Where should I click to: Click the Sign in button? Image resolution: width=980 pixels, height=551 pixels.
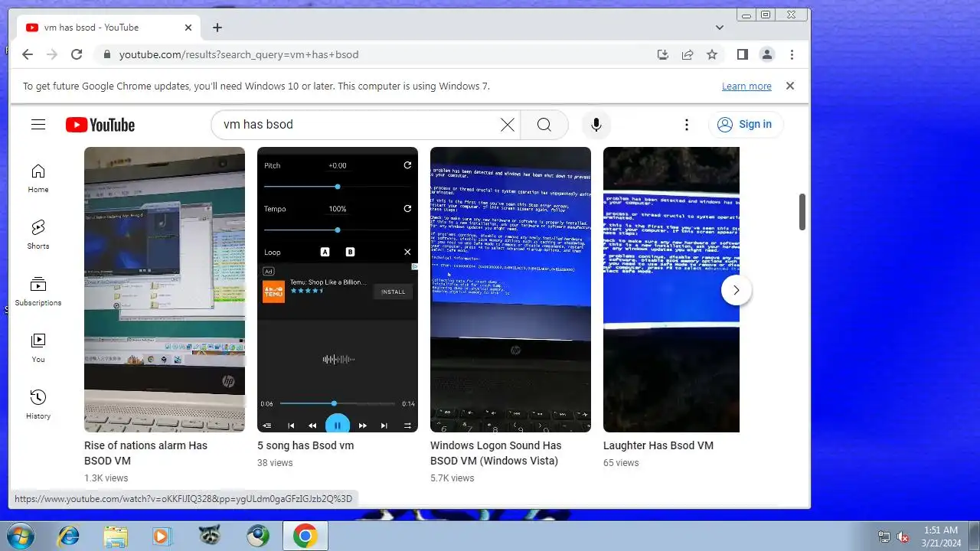[x=746, y=125]
